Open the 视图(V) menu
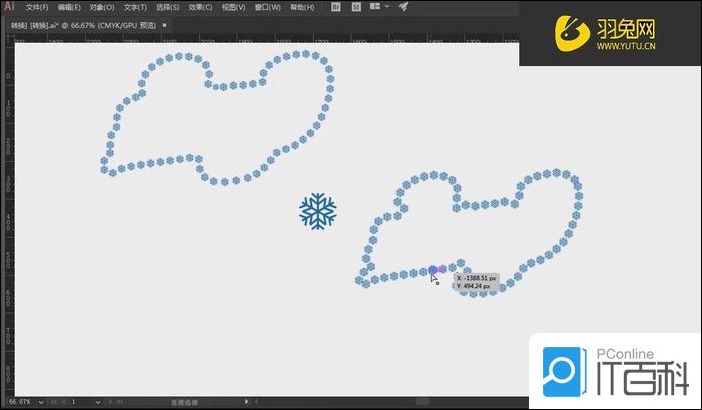The width and height of the screenshot is (702, 410). point(233,8)
